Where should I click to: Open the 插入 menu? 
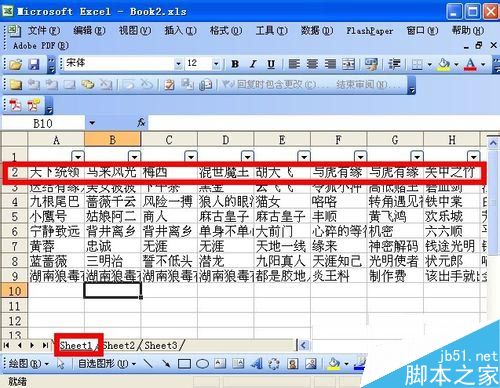(180, 31)
